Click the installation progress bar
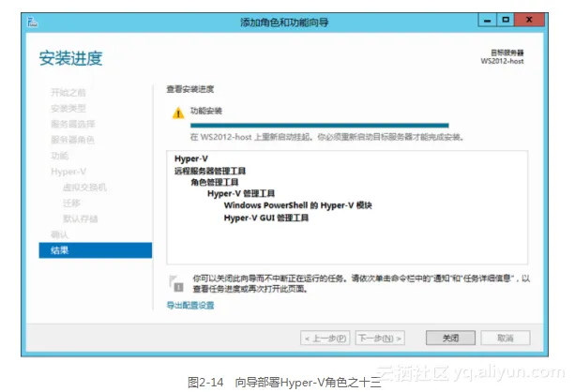This screenshot has height=392, width=575. coord(320,126)
